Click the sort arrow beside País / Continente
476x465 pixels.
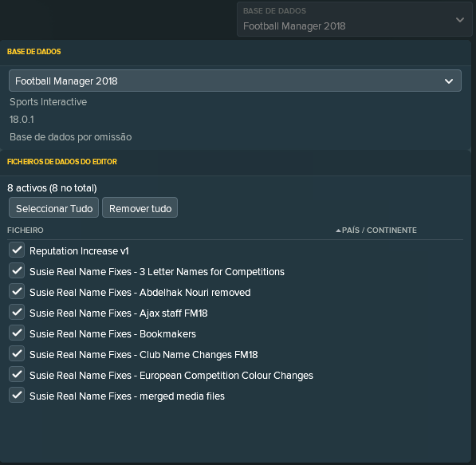coord(338,231)
